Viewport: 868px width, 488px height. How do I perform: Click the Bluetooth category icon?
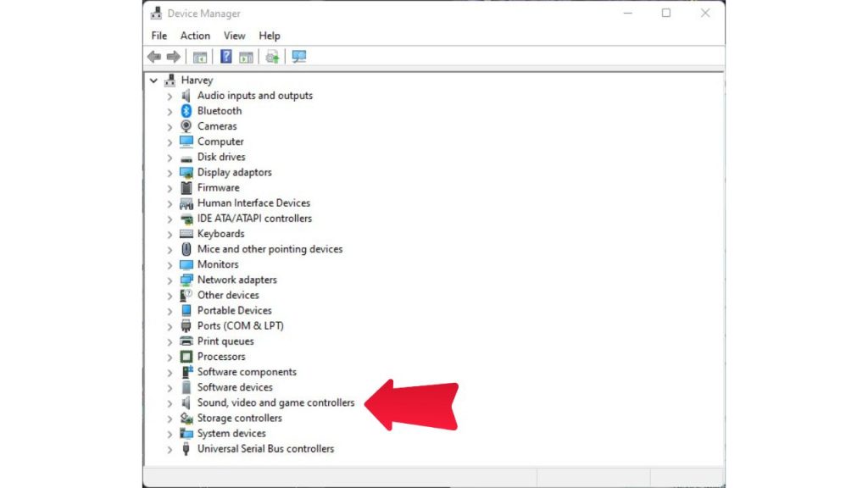[x=186, y=111]
